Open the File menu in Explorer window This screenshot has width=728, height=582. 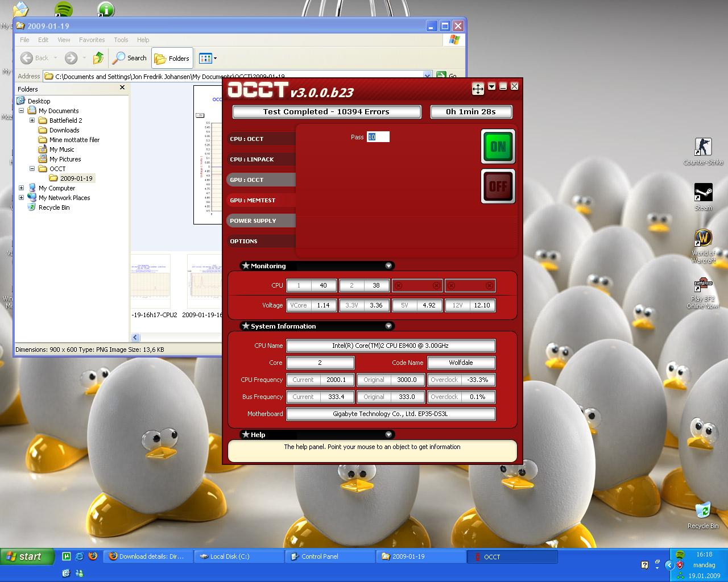pos(24,40)
